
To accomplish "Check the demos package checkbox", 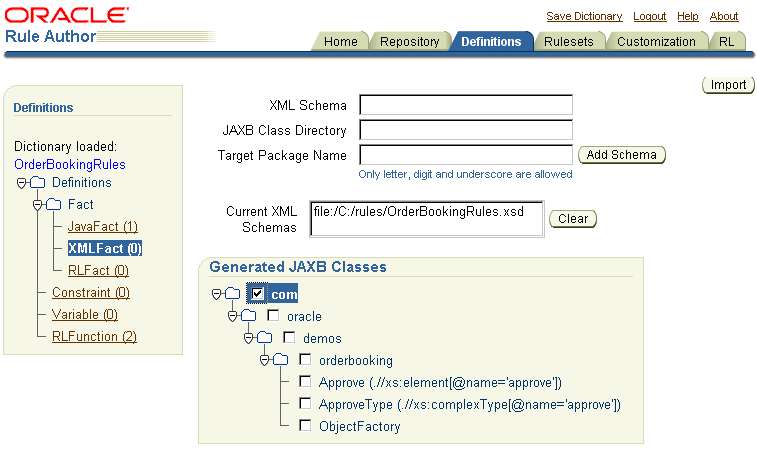I will click(x=289, y=337).
